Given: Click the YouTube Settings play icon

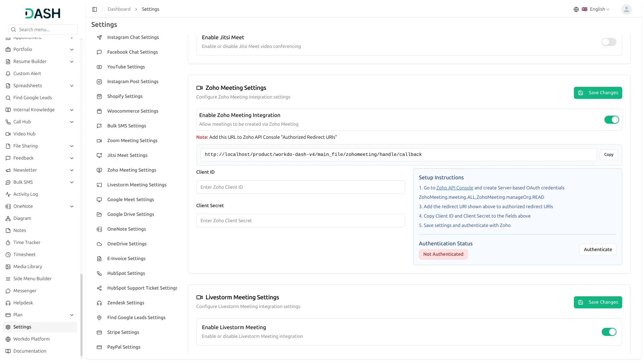Looking at the screenshot, I should [99, 67].
